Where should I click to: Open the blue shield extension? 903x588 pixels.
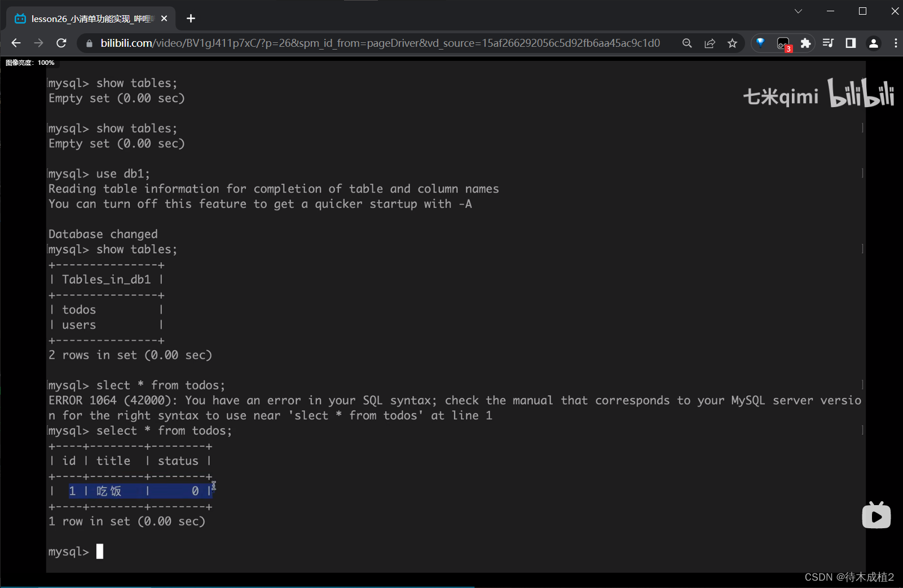click(x=760, y=43)
